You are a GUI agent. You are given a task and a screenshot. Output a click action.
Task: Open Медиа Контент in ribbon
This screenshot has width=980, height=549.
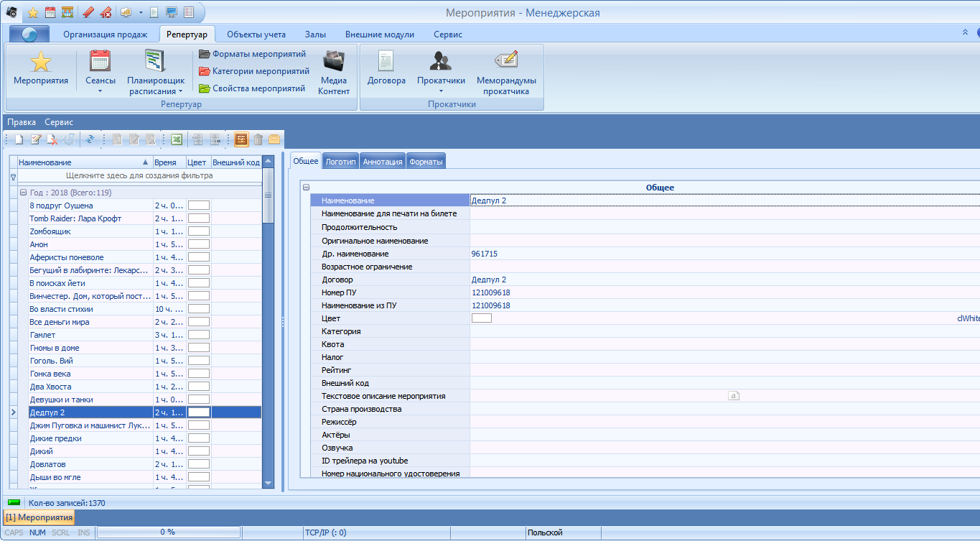click(x=334, y=72)
